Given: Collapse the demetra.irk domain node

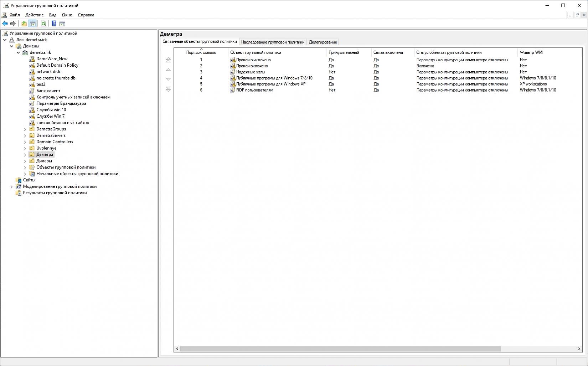Looking at the screenshot, I should tap(19, 53).
